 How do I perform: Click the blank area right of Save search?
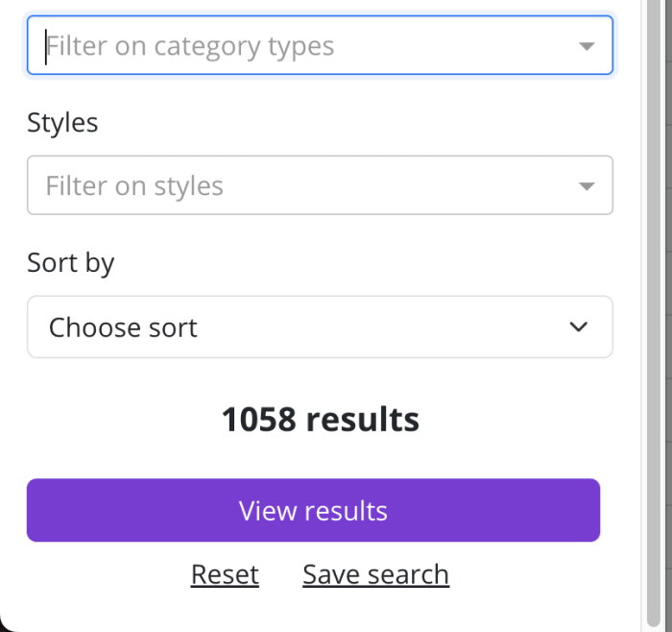click(538, 574)
